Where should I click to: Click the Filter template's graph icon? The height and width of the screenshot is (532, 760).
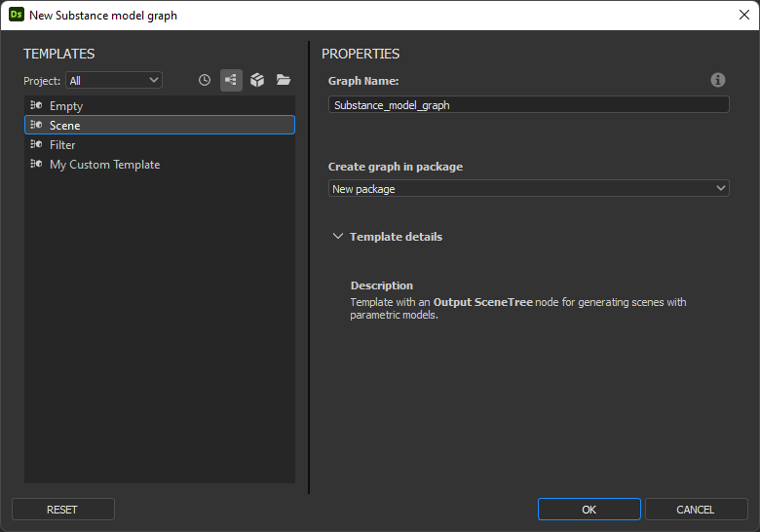point(36,145)
